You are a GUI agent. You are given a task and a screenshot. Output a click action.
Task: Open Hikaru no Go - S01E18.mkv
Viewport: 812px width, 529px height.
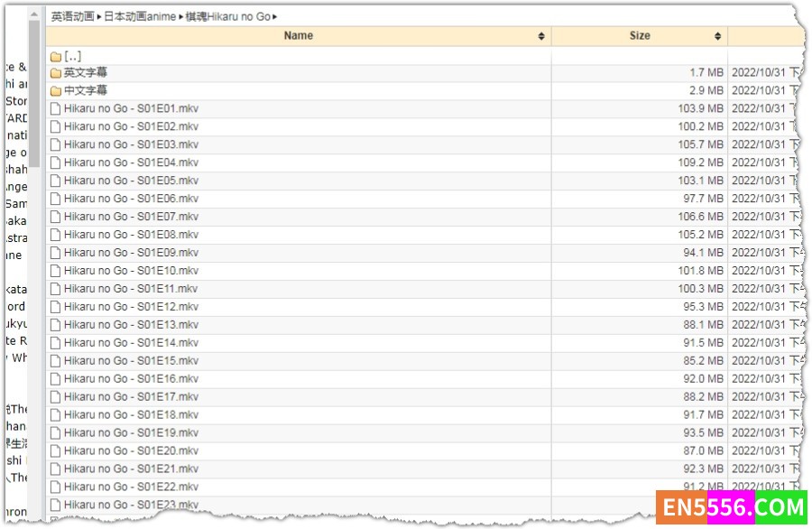point(131,415)
